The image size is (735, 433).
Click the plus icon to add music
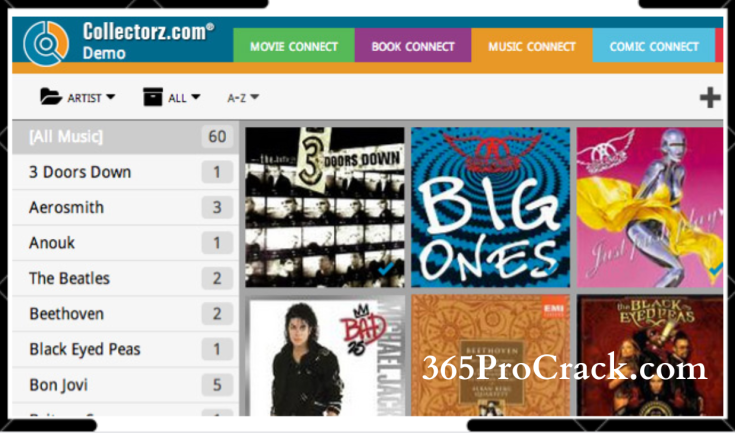[x=710, y=98]
